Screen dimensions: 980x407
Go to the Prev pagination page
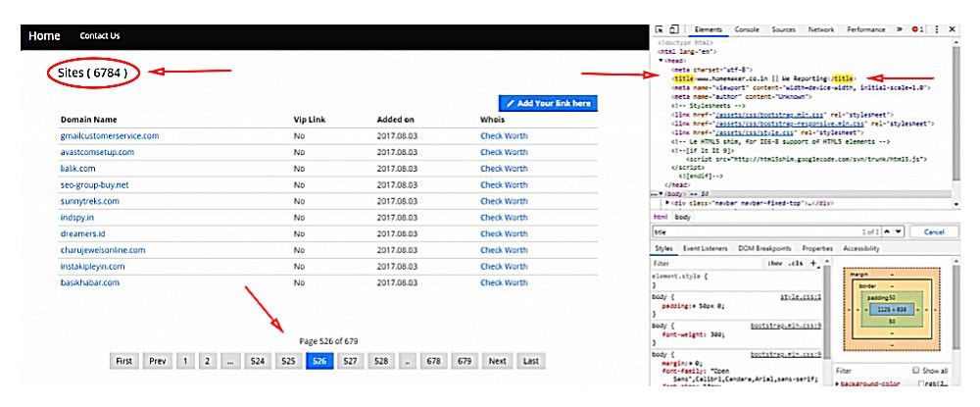point(158,361)
